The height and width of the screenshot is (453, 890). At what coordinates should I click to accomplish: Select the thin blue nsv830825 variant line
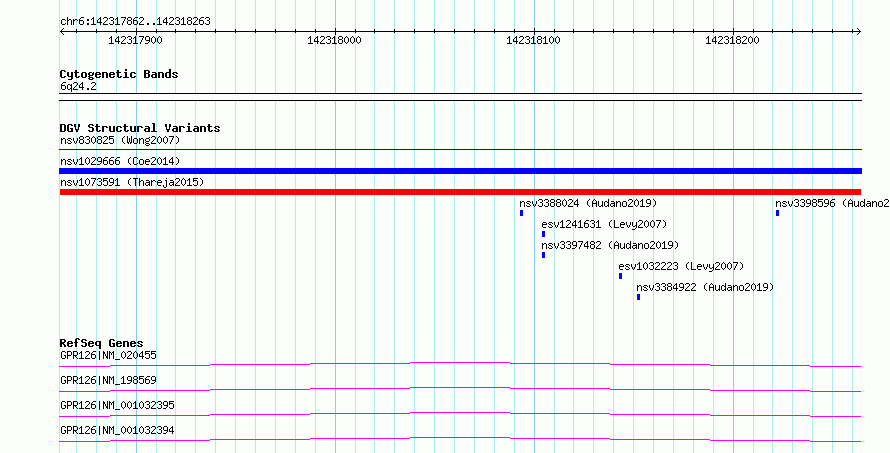coord(460,150)
